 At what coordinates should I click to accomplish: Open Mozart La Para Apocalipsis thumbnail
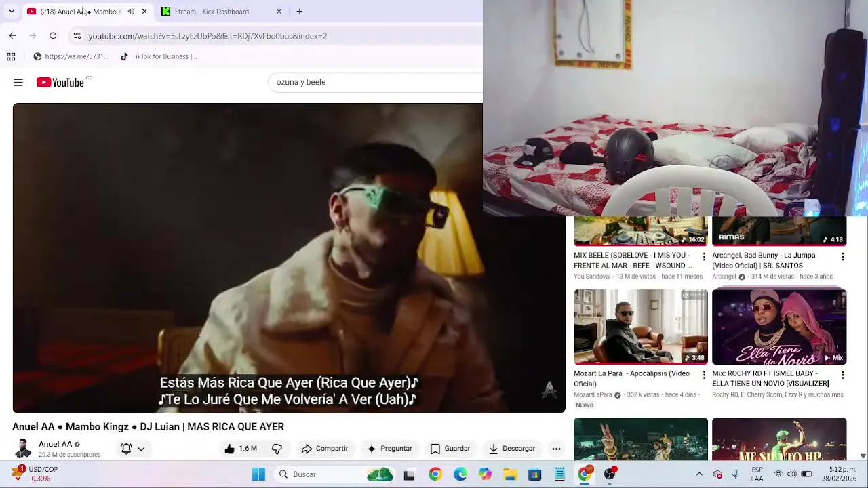(x=641, y=327)
